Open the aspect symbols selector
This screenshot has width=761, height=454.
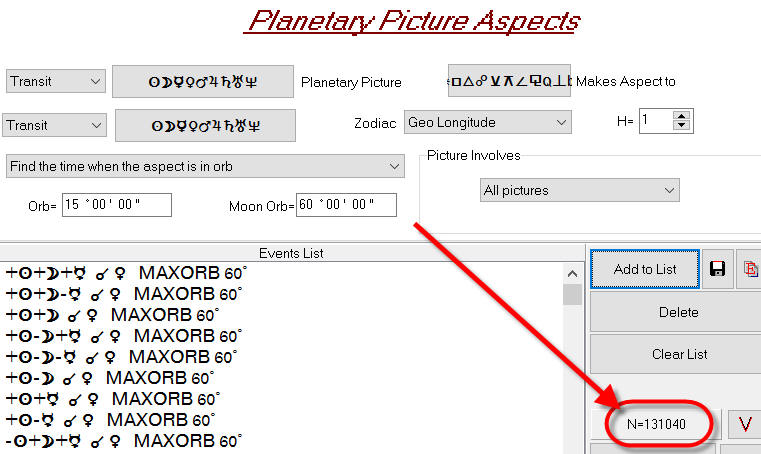tap(509, 80)
